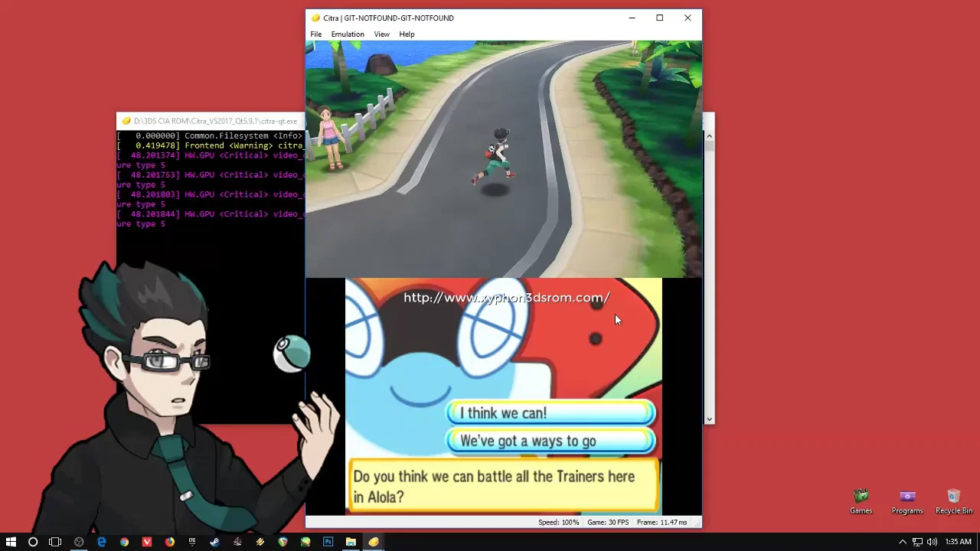
Task: Open the Recycle Bin desktop icon
Action: pyautogui.click(x=954, y=501)
